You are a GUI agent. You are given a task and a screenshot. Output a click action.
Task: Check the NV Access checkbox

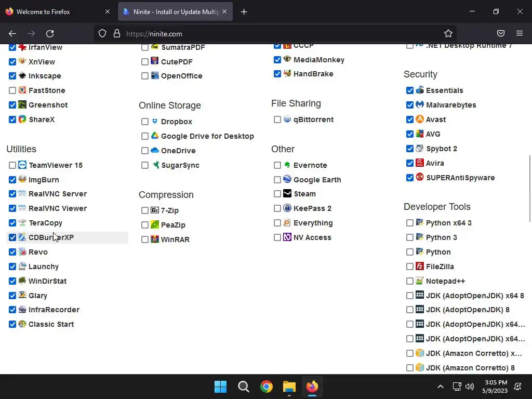click(x=277, y=237)
